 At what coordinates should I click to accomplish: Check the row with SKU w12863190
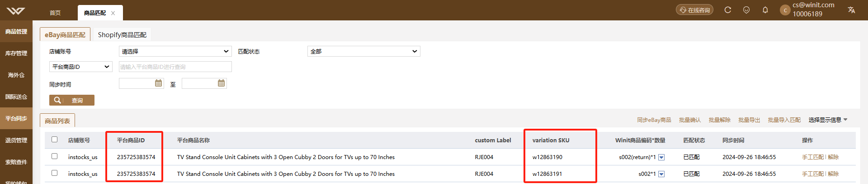point(55,156)
